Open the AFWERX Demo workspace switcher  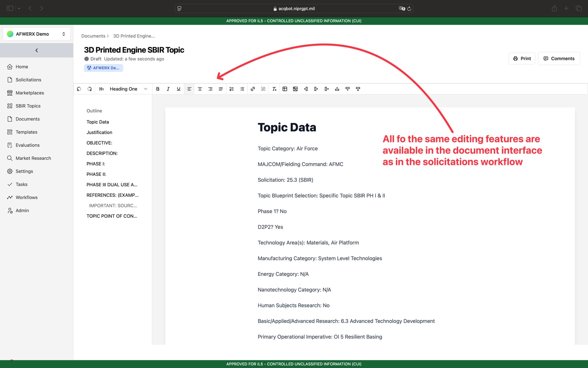tap(36, 34)
